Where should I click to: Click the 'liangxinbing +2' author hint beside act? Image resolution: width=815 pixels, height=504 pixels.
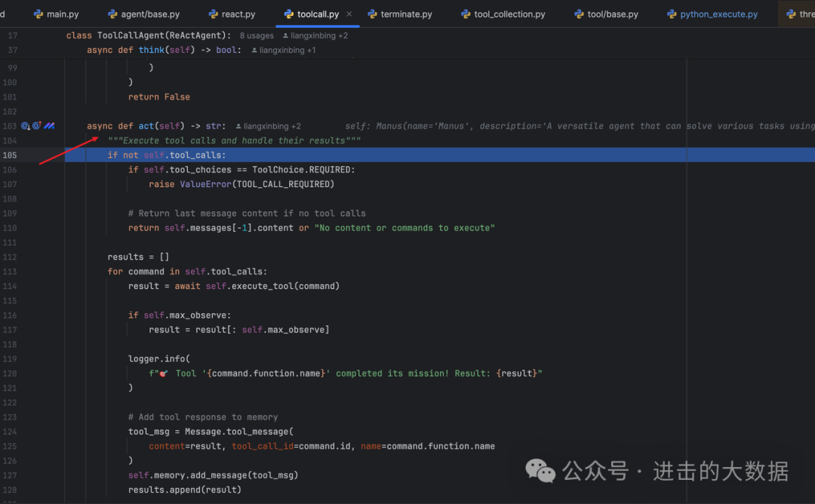tap(268, 126)
